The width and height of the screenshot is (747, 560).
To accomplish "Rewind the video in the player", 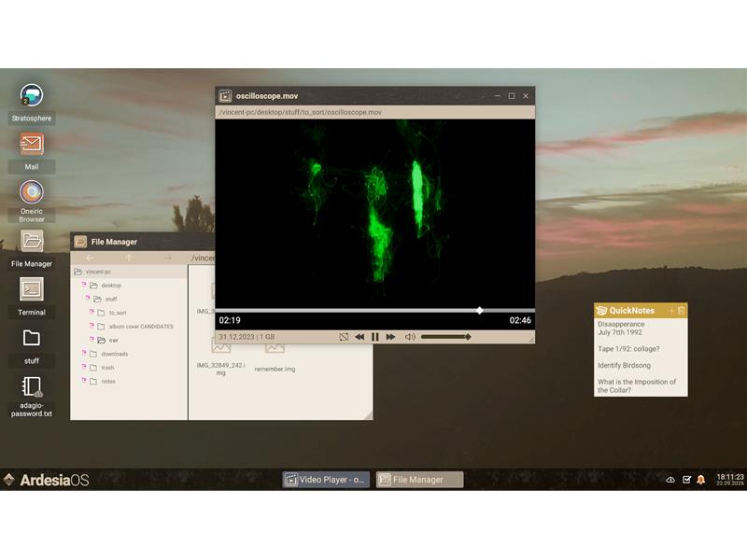I will click(359, 337).
